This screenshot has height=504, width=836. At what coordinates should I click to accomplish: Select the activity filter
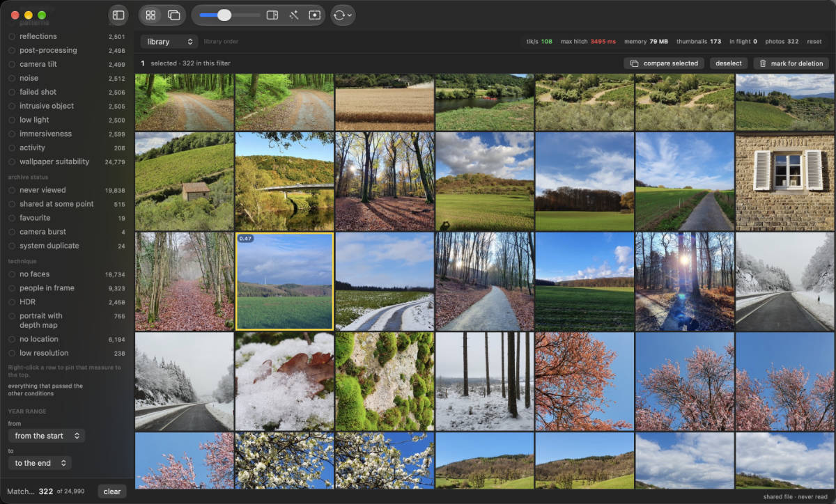(66, 148)
